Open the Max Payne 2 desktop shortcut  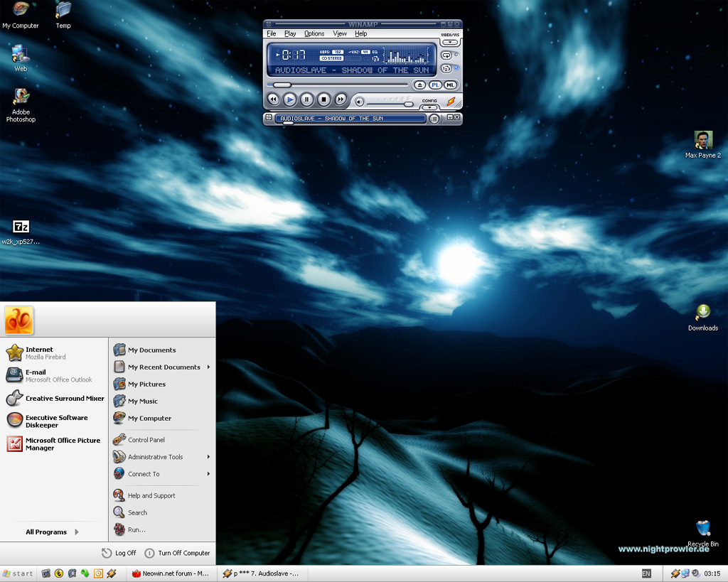tap(702, 140)
